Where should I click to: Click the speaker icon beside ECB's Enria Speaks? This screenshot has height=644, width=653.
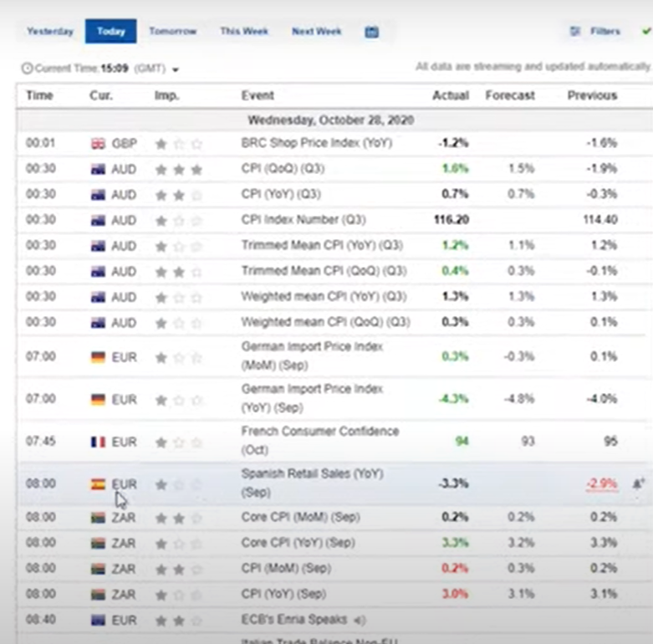(360, 621)
